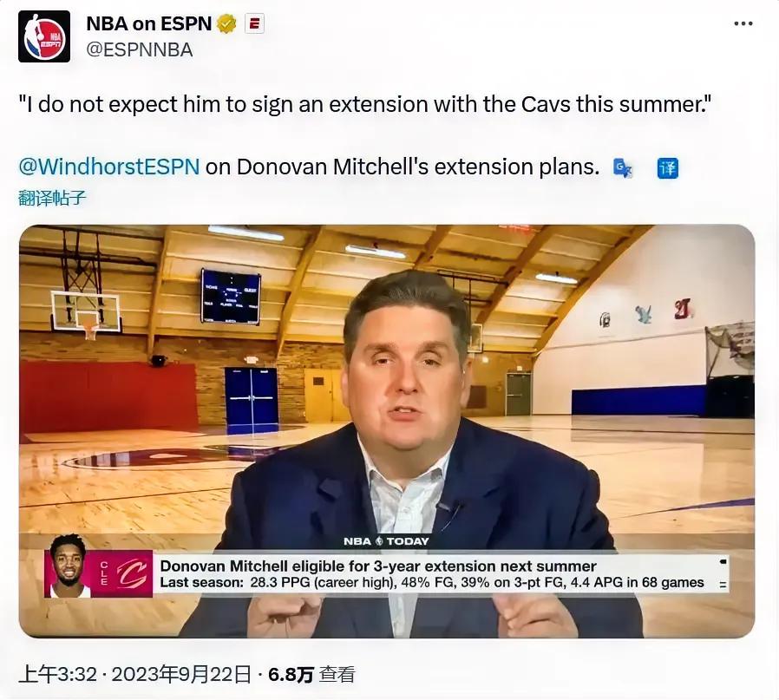Play the embedded NBA Today video
Screen dimensions: 779x700
click(387, 431)
